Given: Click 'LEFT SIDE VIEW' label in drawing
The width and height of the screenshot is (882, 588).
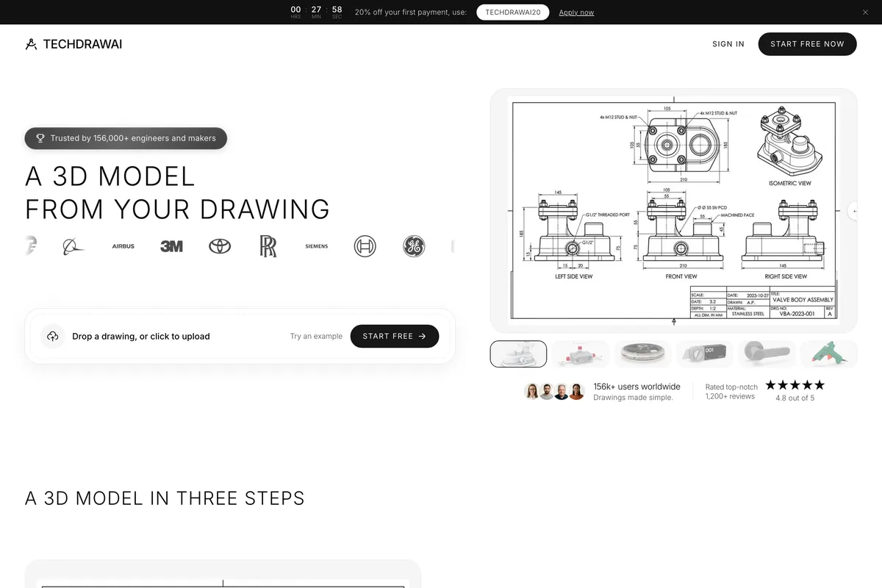Looking at the screenshot, I should (x=574, y=276).
